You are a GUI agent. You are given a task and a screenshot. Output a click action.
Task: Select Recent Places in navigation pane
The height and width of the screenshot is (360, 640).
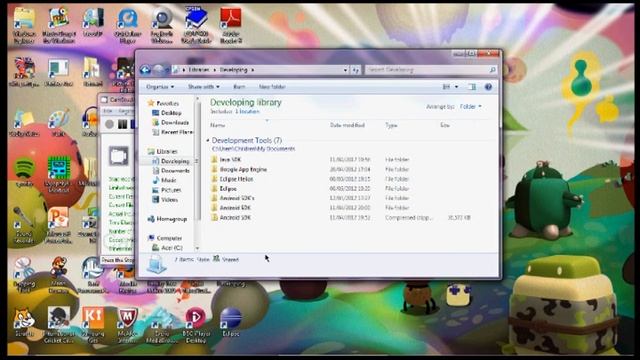pos(177,132)
